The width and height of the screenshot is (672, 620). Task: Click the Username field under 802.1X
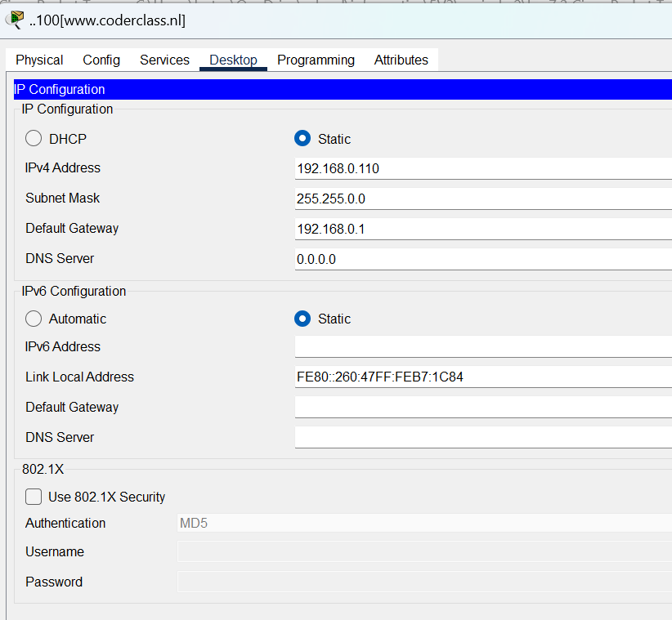point(423,551)
